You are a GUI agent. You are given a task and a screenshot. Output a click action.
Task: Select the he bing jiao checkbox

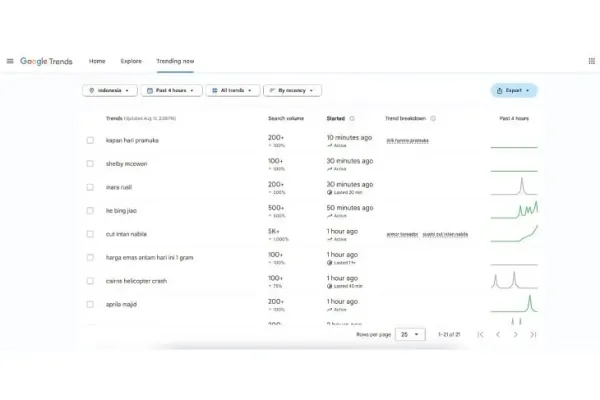pyautogui.click(x=90, y=211)
